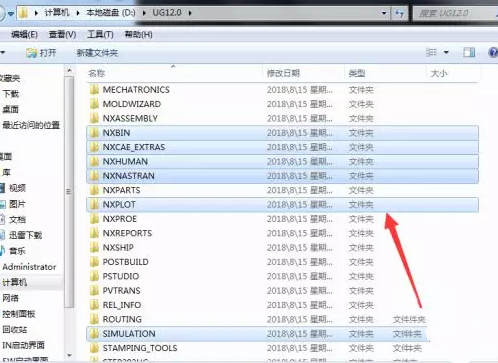The image size is (498, 363).
Task: Select the NXASSEMBLY folder icon
Action: [x=94, y=118]
